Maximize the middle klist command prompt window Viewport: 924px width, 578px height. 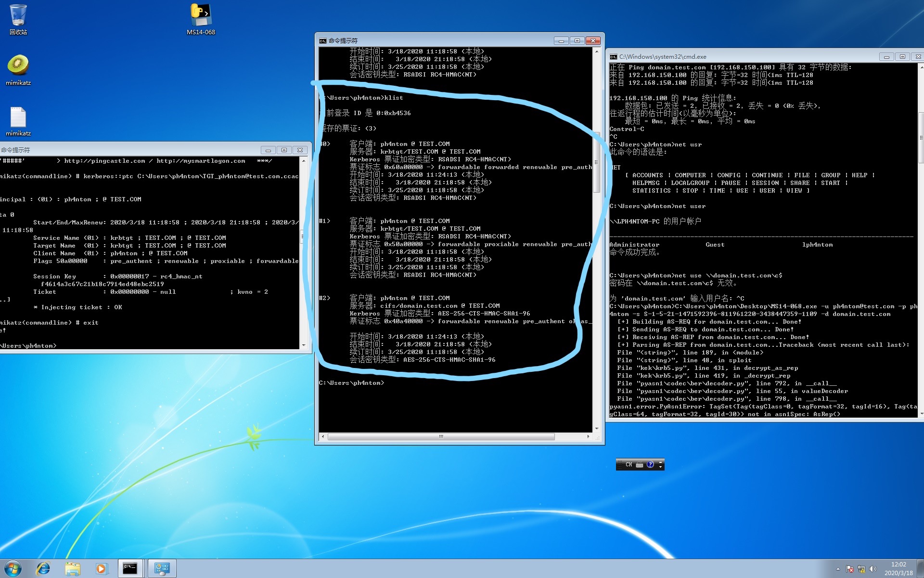577,41
